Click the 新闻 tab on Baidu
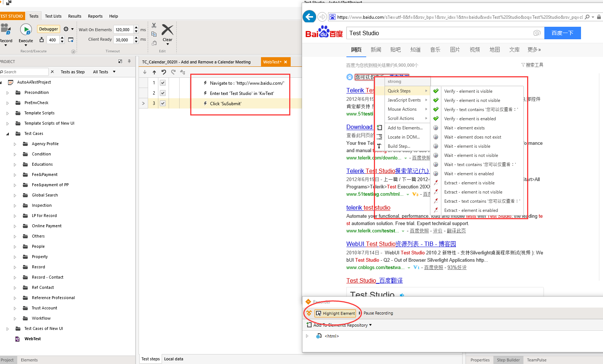 coord(376,49)
